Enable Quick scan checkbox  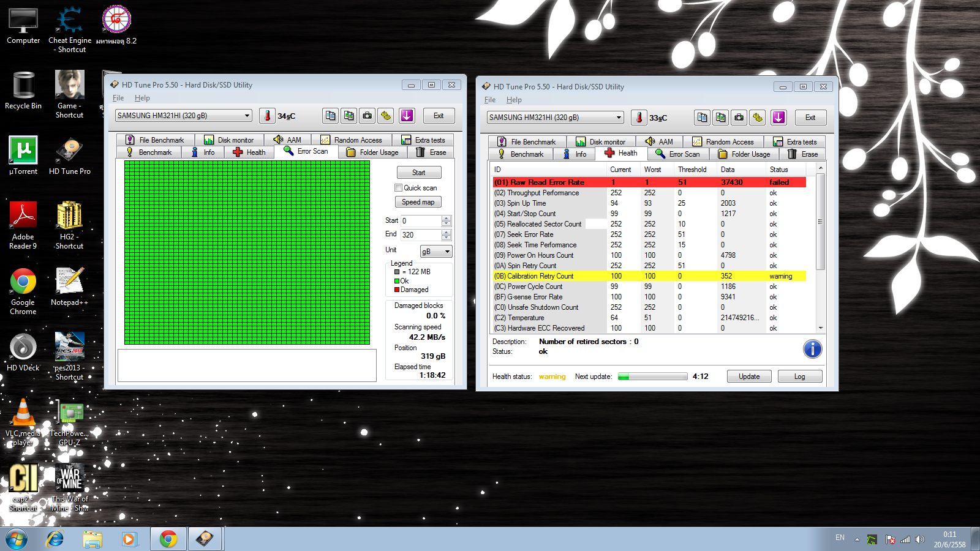click(x=399, y=188)
